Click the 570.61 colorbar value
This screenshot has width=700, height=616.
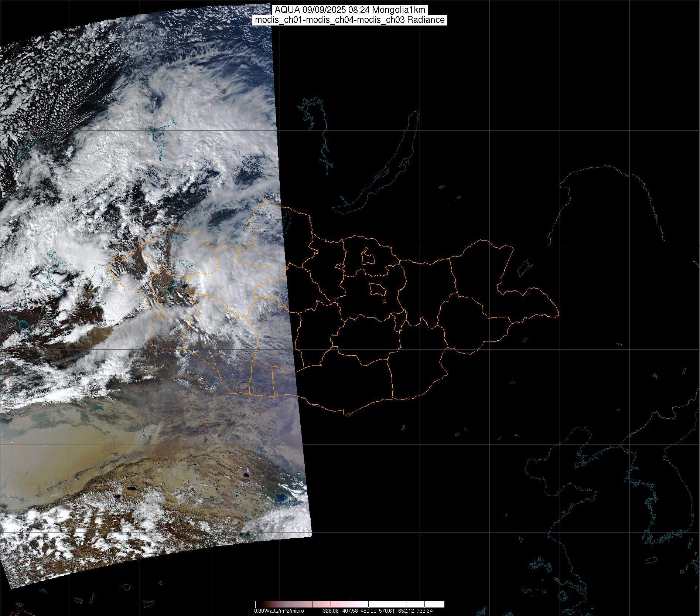coord(387,611)
